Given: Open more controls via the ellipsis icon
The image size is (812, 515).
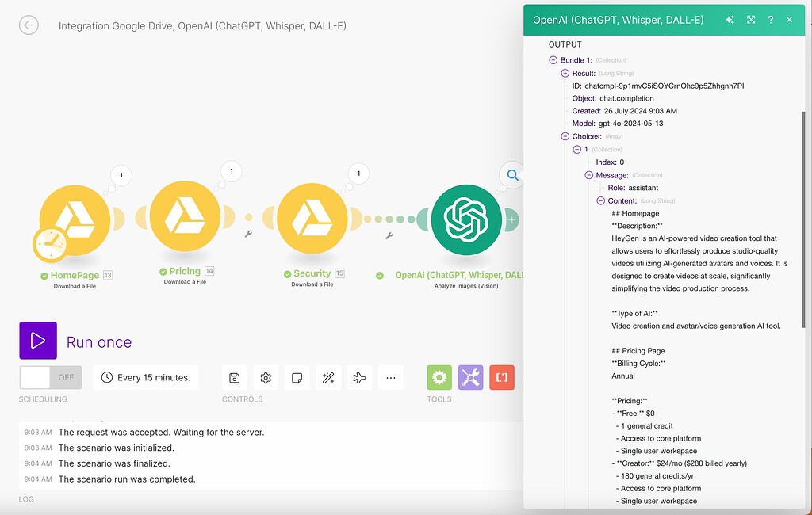Looking at the screenshot, I should [390, 378].
